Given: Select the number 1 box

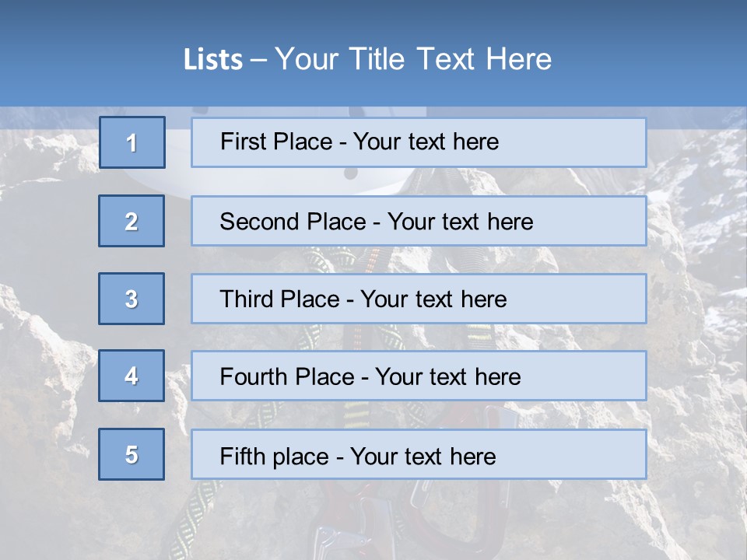Looking at the screenshot, I should [132, 142].
